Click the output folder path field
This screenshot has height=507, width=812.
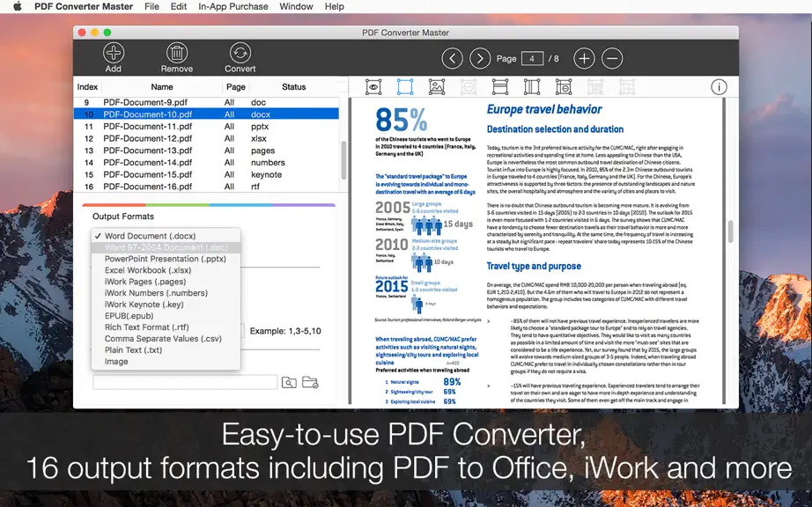click(185, 382)
